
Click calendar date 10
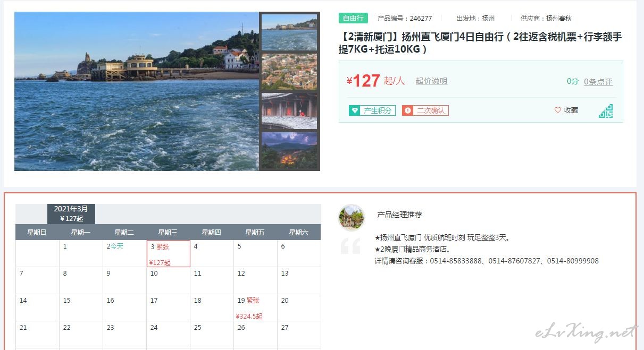(169, 281)
